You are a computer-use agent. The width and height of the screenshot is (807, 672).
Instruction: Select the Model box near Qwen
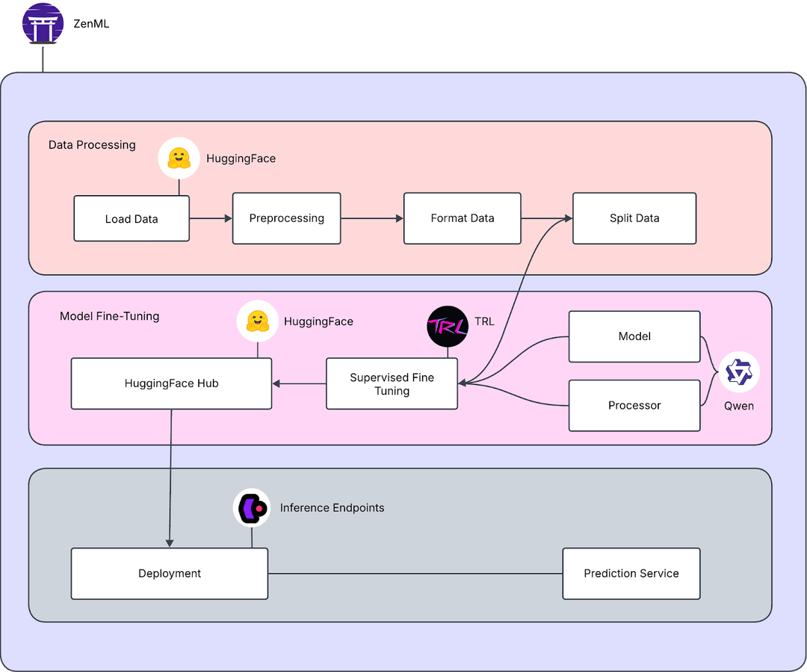[x=634, y=336]
